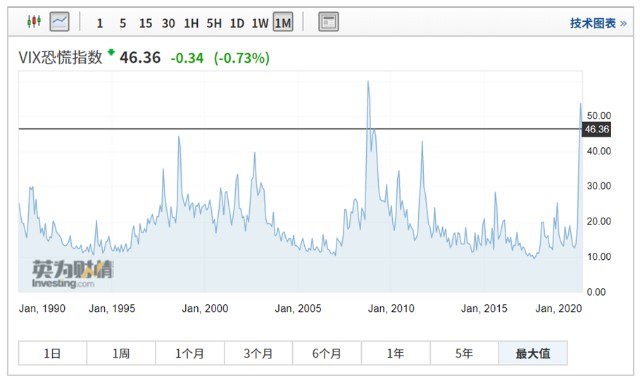Set interval to 1 minute
Viewport: 640px width, 381px height.
tap(100, 23)
